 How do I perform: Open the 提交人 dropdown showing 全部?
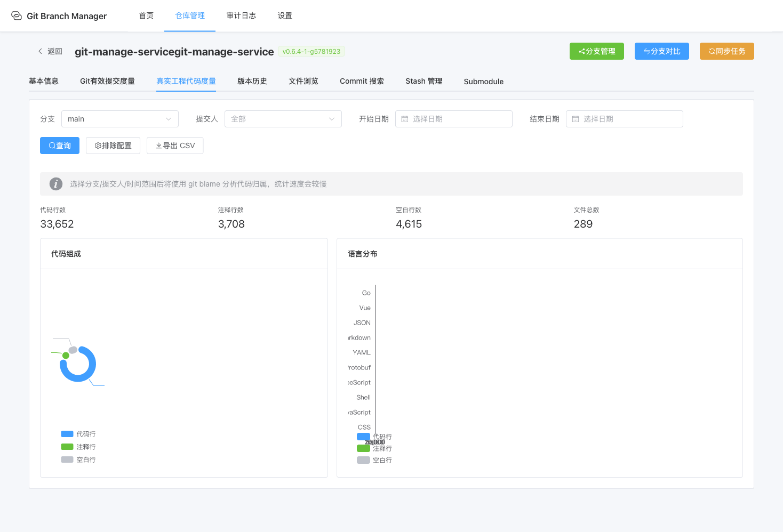click(x=283, y=118)
